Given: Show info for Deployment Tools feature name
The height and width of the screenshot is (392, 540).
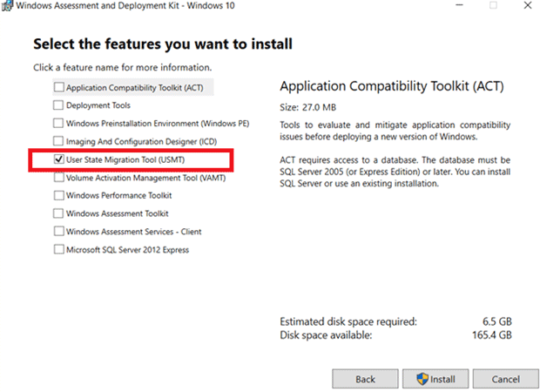Looking at the screenshot, I should (98, 105).
